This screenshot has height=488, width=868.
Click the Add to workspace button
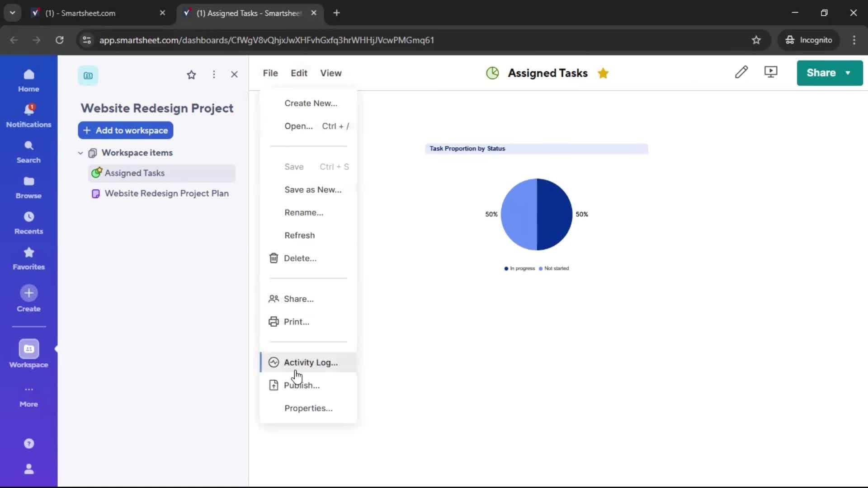(125, 131)
